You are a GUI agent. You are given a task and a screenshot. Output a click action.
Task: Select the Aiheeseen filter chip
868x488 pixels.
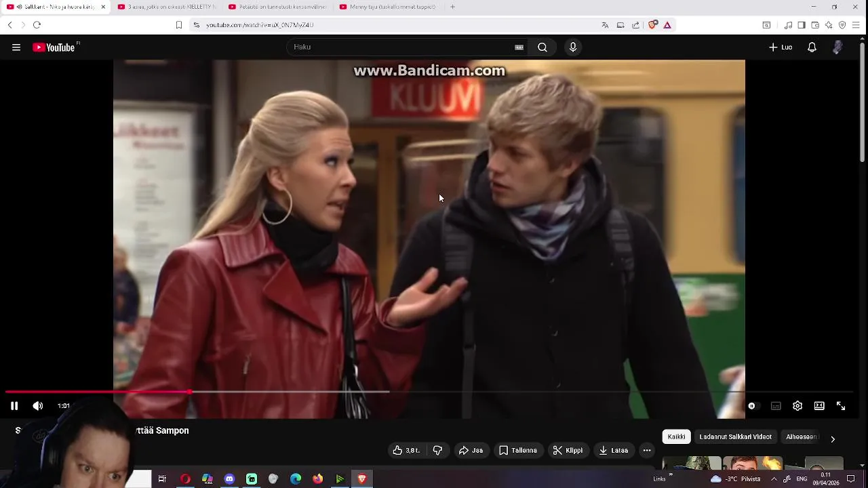pyautogui.click(x=801, y=437)
